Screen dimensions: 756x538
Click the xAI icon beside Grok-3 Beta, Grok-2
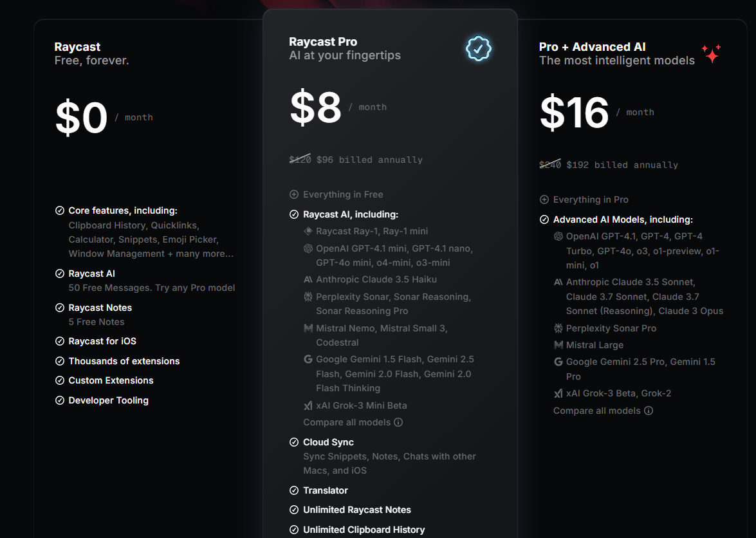coord(558,393)
